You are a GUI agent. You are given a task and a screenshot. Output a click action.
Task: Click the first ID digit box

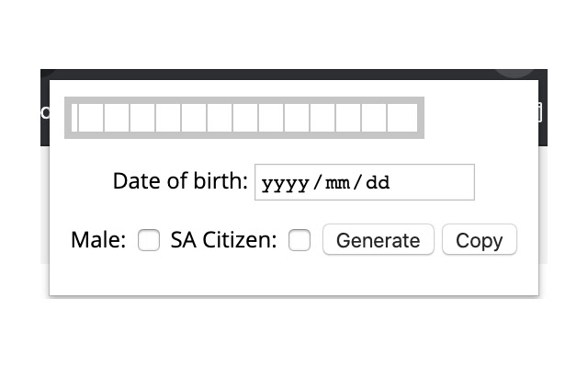tap(91, 118)
